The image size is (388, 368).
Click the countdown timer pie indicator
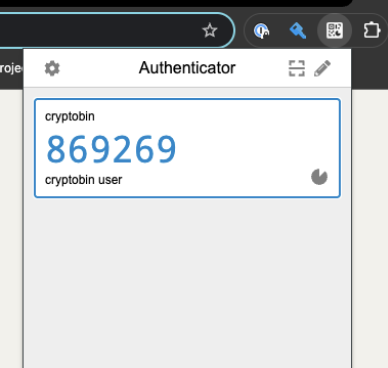319,177
